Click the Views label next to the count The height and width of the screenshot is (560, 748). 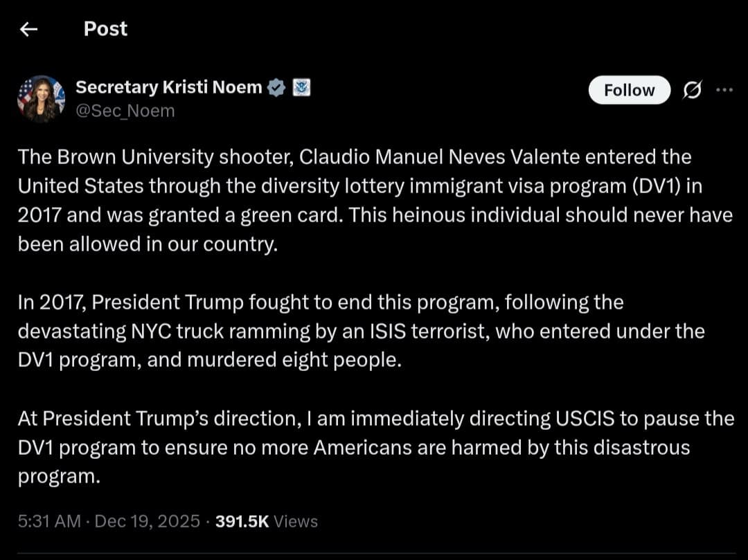(296, 521)
